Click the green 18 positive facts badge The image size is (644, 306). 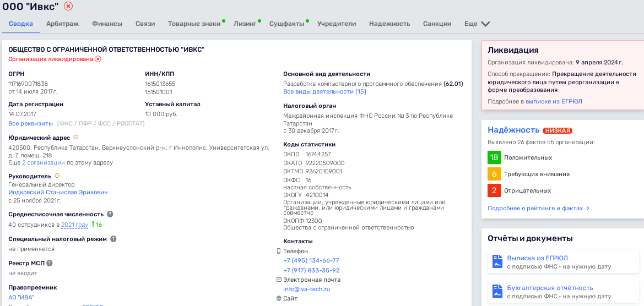click(x=494, y=157)
